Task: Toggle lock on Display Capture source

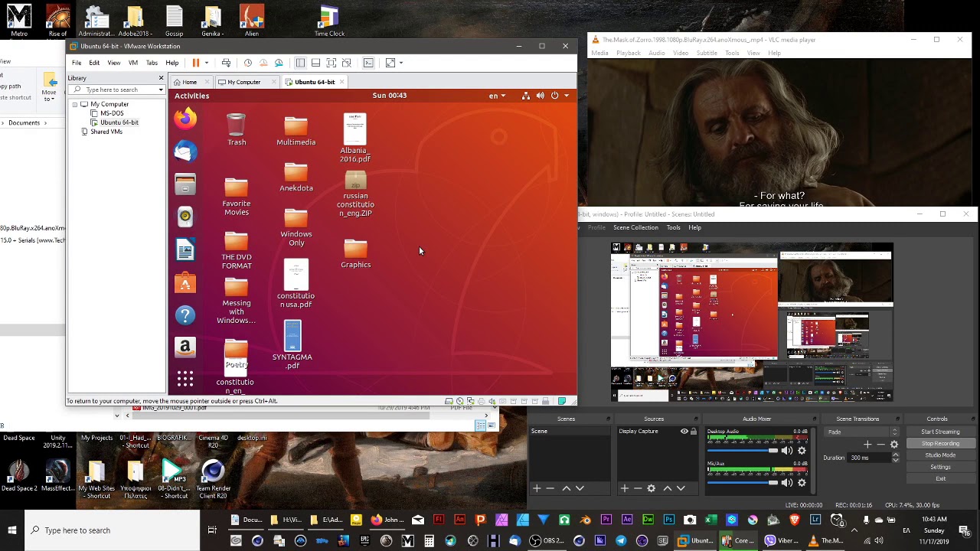Action: pyautogui.click(x=694, y=432)
